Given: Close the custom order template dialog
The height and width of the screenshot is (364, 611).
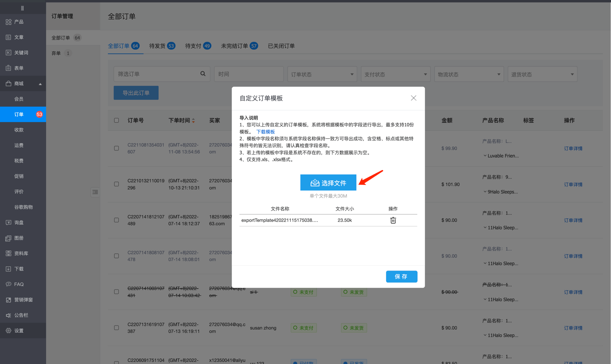Looking at the screenshot, I should [413, 98].
